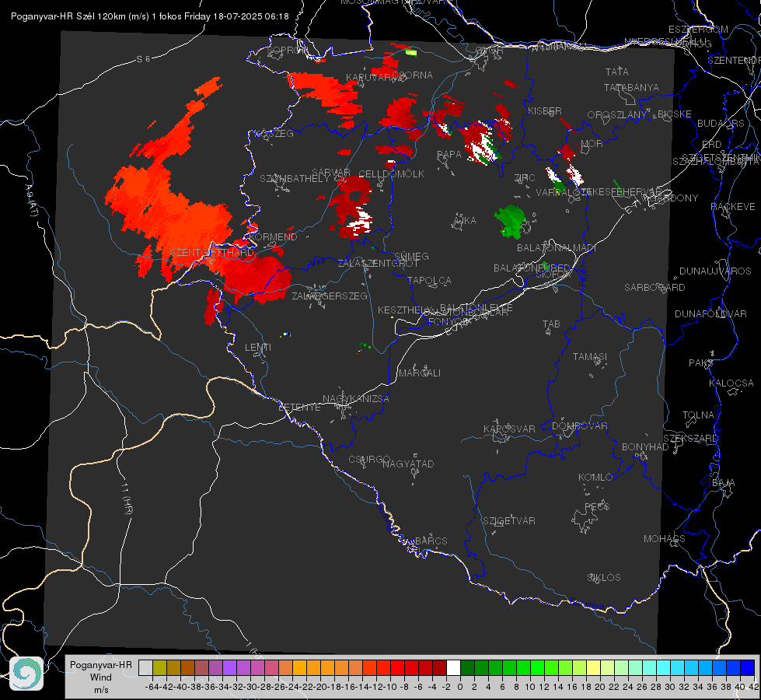
Task: Click the TAMASI town label
Action: point(590,356)
